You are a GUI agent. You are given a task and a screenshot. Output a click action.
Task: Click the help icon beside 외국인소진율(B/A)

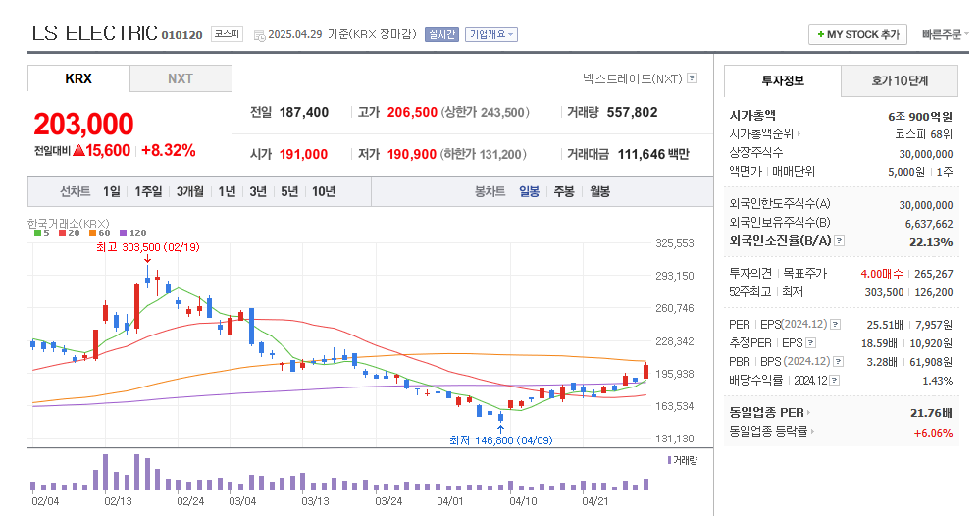(x=840, y=240)
